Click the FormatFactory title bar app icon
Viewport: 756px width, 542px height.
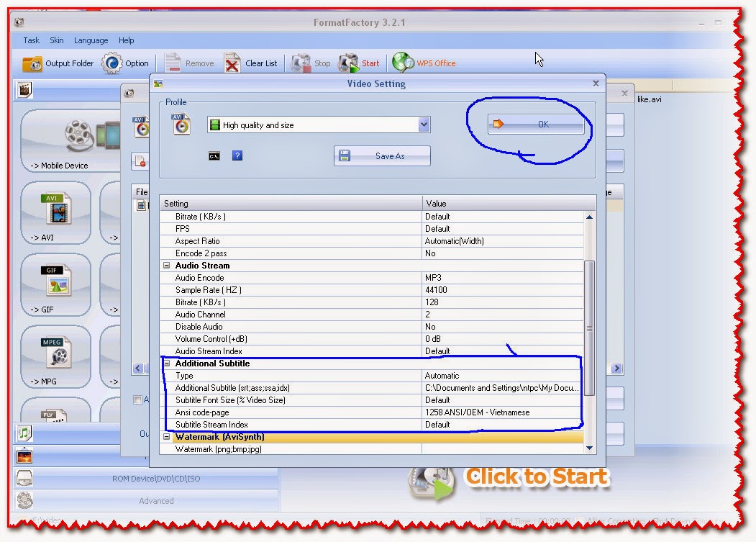[x=19, y=22]
